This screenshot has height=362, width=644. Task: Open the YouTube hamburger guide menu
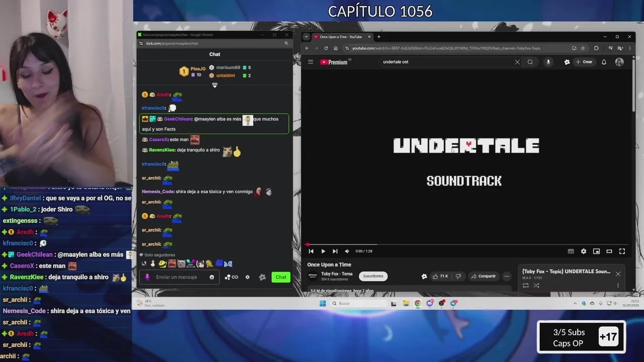point(310,62)
